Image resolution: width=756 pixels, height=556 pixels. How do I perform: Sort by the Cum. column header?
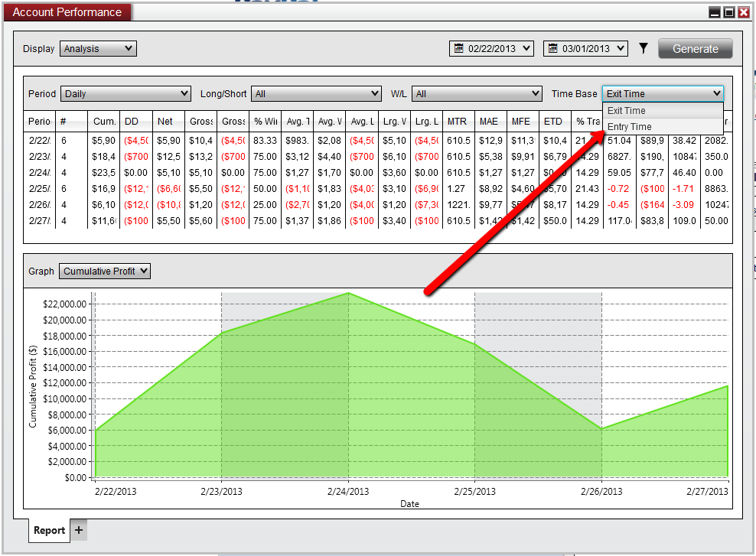[x=104, y=122]
